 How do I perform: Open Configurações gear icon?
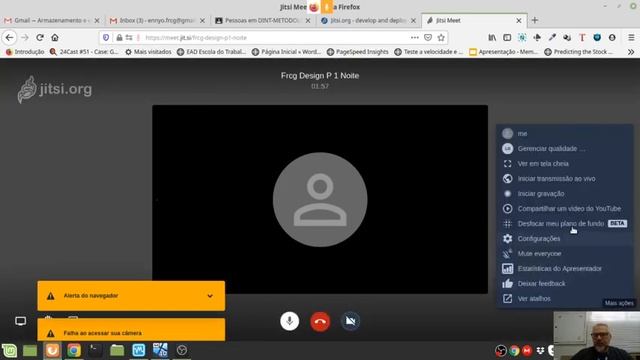click(x=507, y=238)
